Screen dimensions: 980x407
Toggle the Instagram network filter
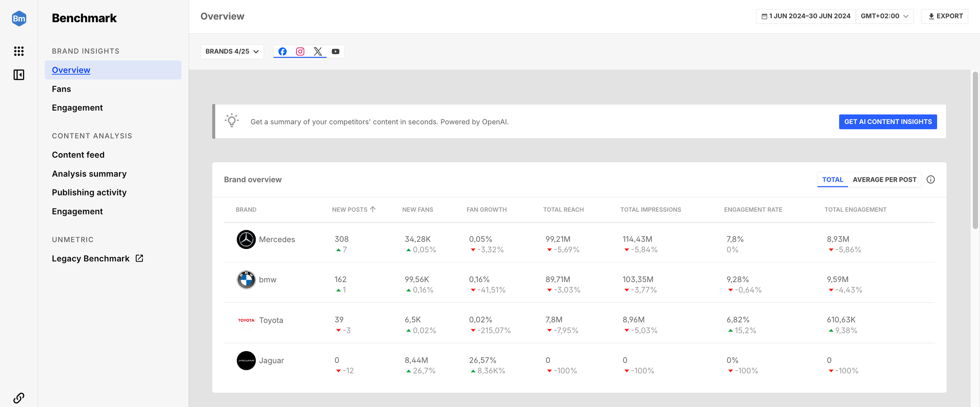(300, 51)
